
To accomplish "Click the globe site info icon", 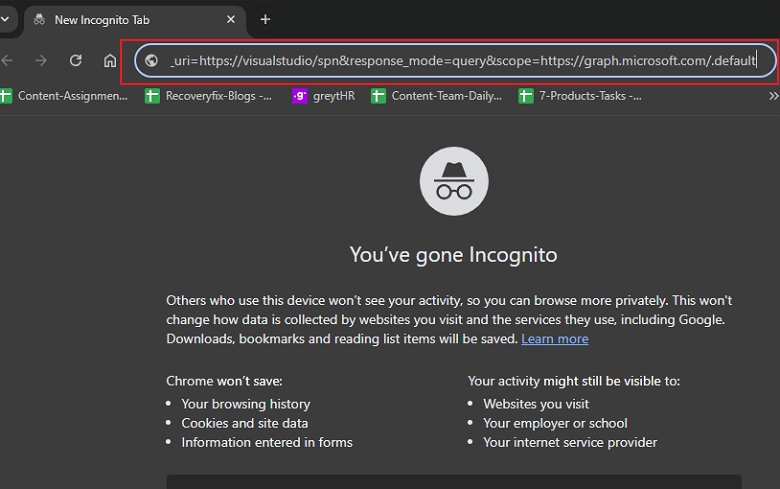I will click(151, 61).
